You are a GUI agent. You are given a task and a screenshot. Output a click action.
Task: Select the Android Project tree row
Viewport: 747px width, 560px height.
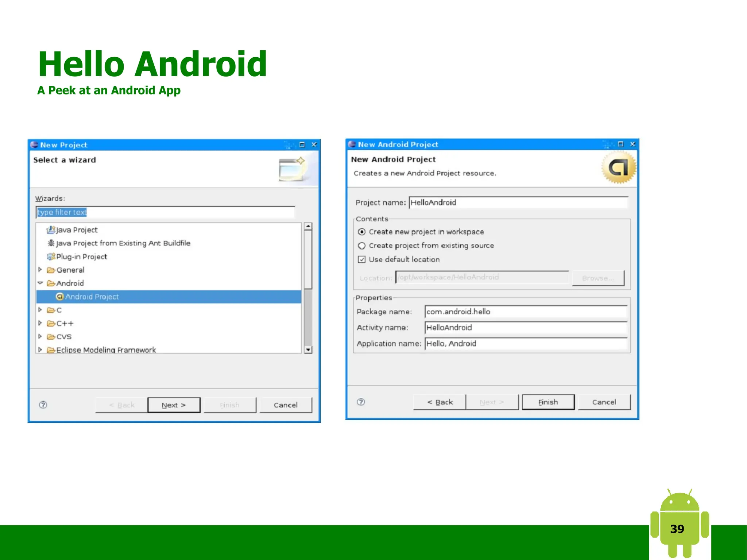click(169, 297)
